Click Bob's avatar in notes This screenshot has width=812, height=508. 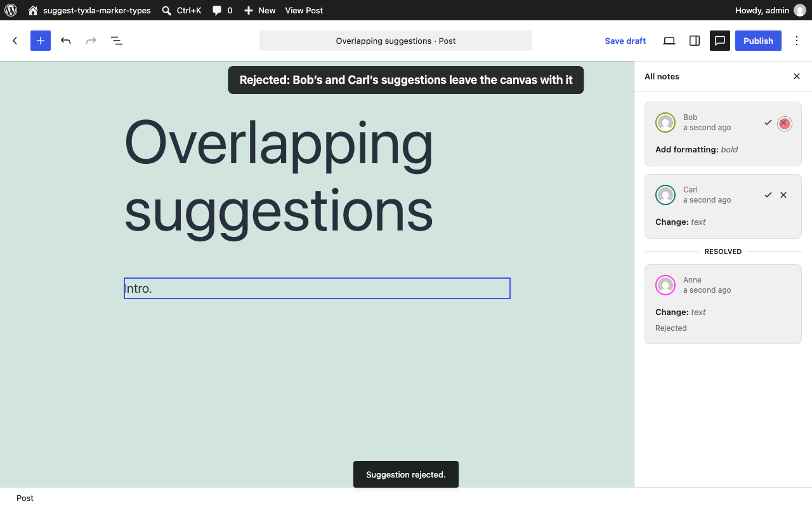pyautogui.click(x=665, y=123)
